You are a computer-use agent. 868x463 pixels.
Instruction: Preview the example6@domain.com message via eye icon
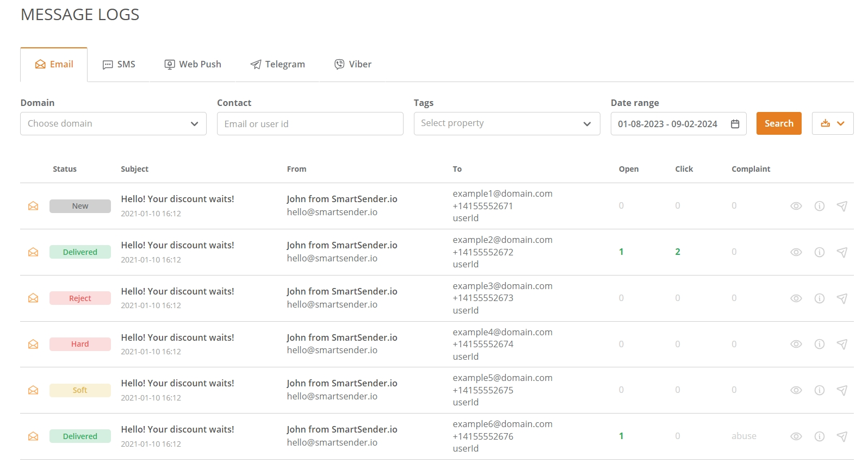click(796, 436)
